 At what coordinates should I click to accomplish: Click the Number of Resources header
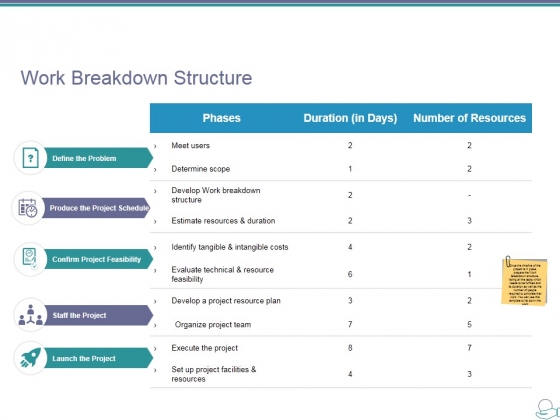click(469, 118)
